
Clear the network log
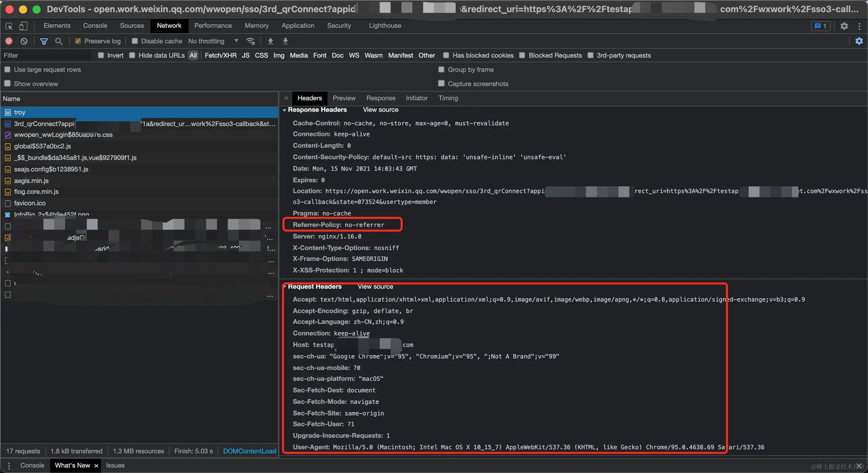[x=24, y=41]
